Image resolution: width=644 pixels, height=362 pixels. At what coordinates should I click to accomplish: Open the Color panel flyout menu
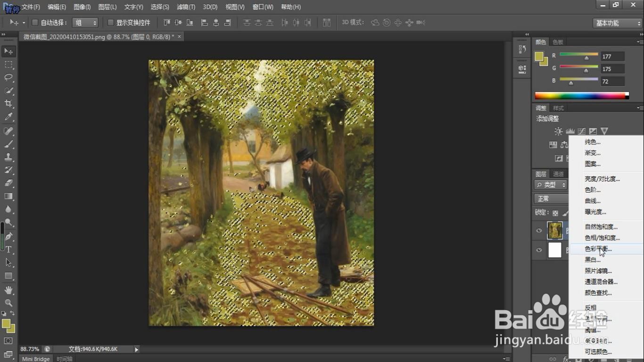pos(639,42)
